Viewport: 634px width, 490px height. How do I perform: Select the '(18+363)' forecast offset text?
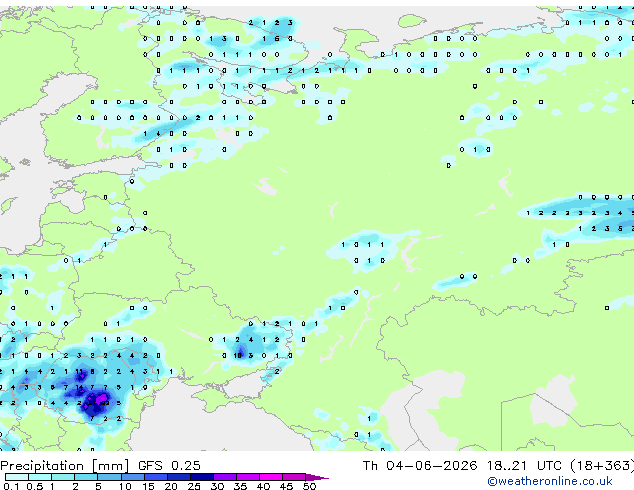tap(602, 466)
